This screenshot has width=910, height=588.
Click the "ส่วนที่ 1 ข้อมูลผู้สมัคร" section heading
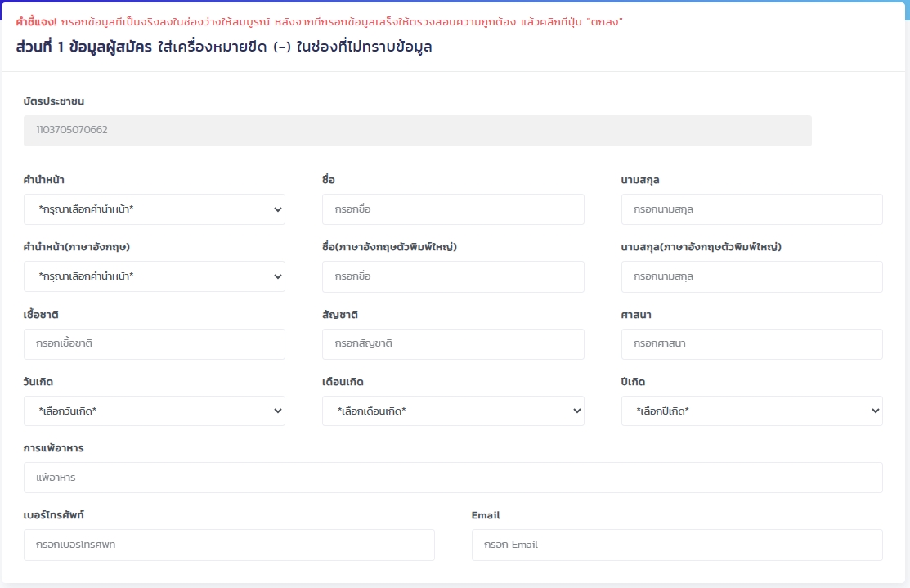(83, 47)
